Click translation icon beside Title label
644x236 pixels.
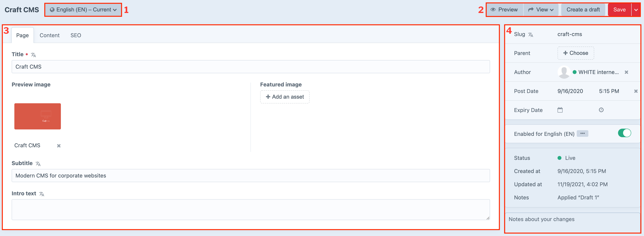34,55
